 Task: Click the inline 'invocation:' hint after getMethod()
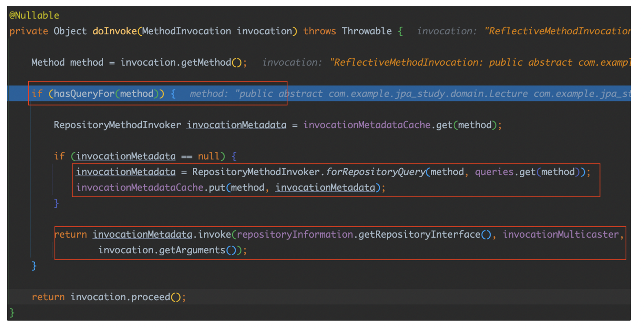(292, 63)
